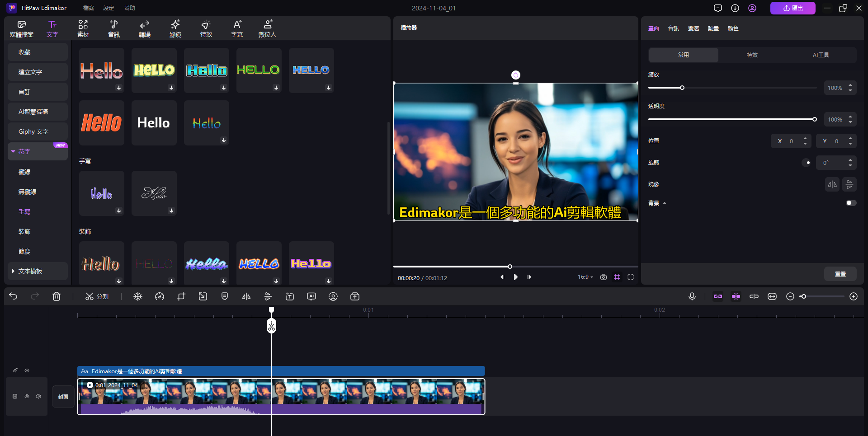Screen dimensions: 868x436
Task: Select 建立文字 in the sidebar
Action: pos(38,72)
